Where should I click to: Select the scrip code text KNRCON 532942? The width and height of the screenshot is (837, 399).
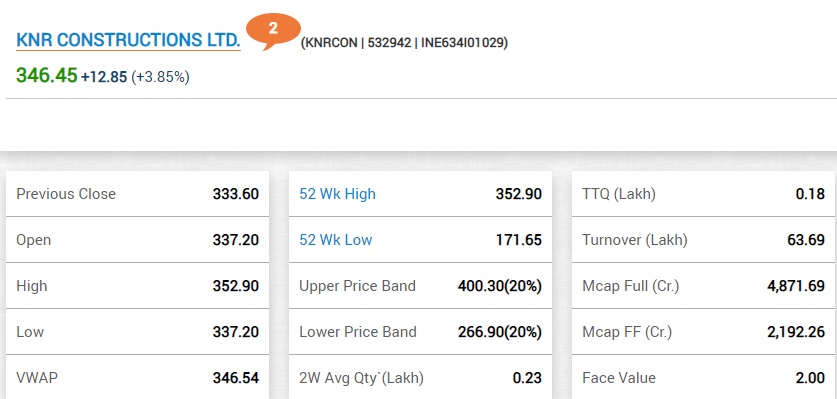[x=357, y=43]
